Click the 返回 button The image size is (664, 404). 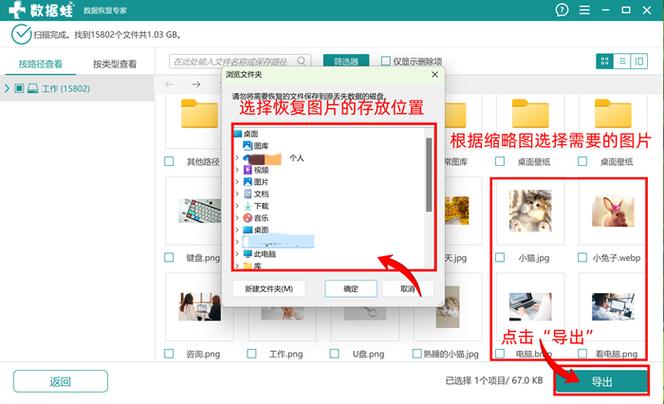coord(60,382)
